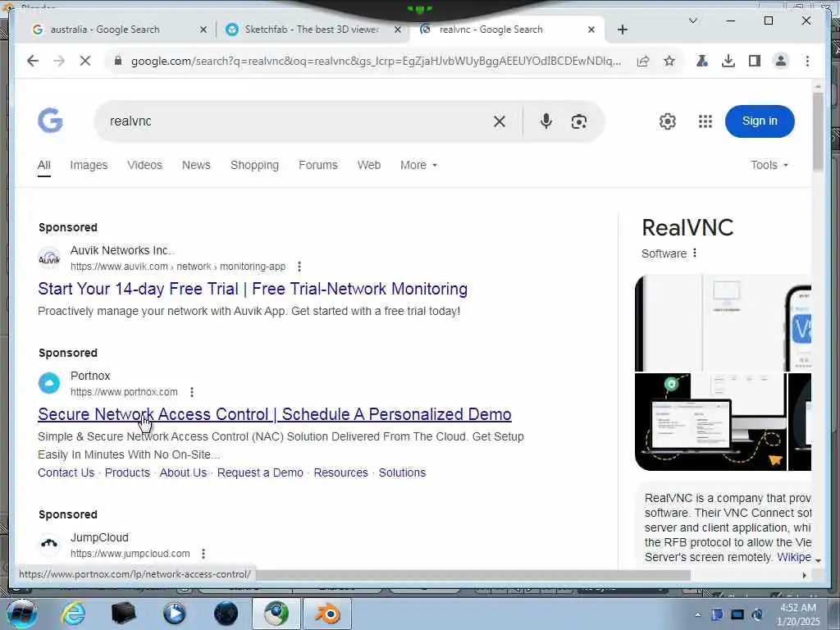
Task: Open the Portnox About Us link
Action: (183, 472)
